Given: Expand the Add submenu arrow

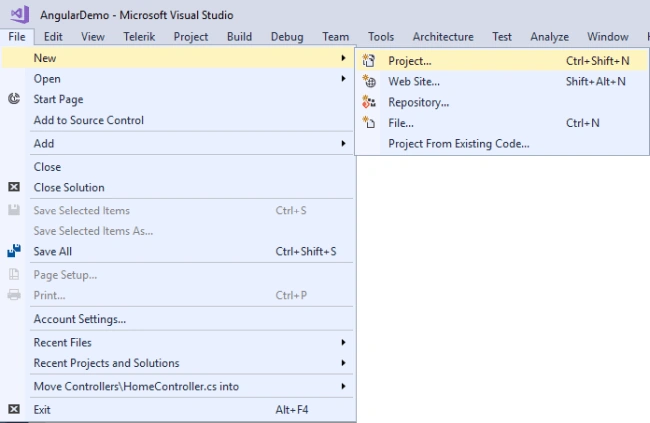Looking at the screenshot, I should tap(343, 143).
